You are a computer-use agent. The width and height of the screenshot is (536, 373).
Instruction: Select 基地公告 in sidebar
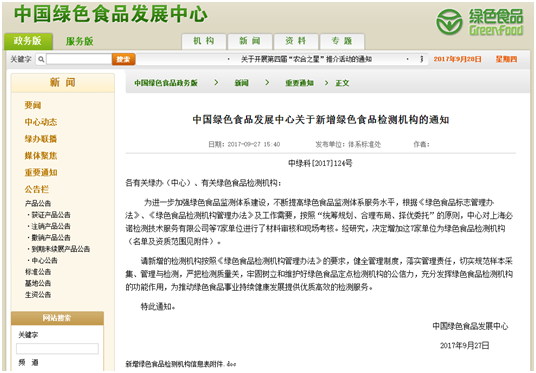38,283
